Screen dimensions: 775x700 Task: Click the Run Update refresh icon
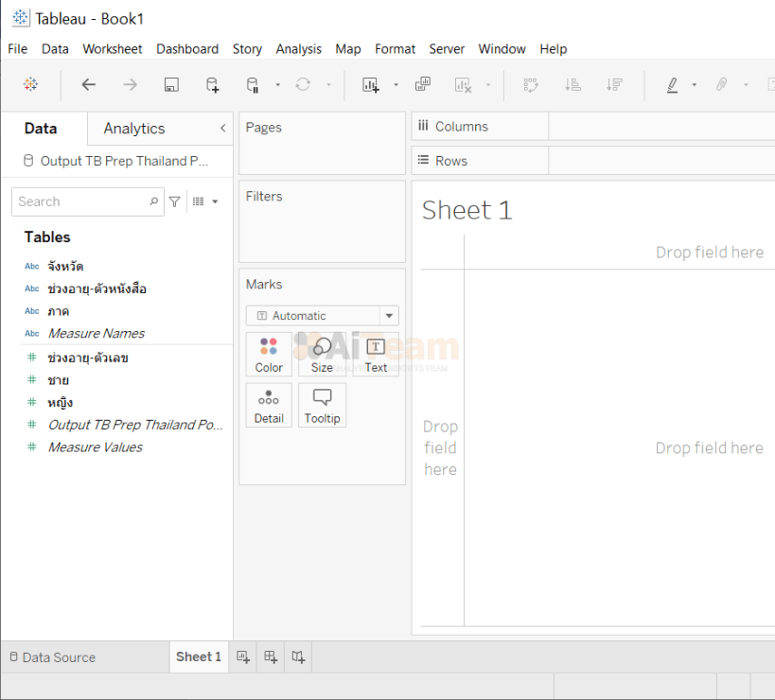click(x=303, y=84)
